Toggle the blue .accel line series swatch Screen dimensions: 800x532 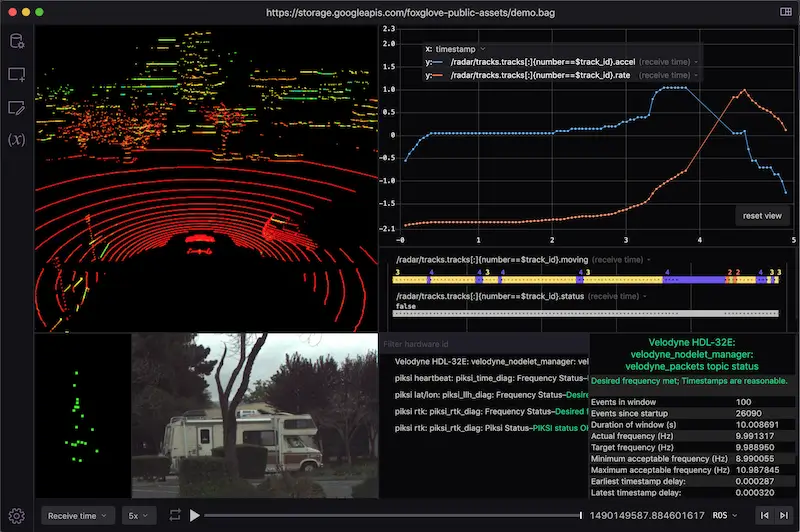437,62
